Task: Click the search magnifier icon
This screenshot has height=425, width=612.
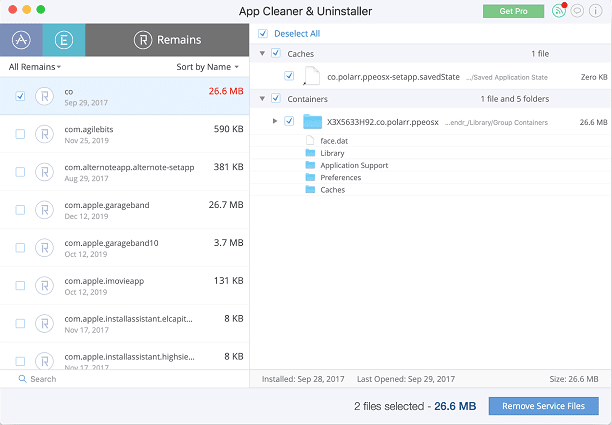Action: point(23,379)
